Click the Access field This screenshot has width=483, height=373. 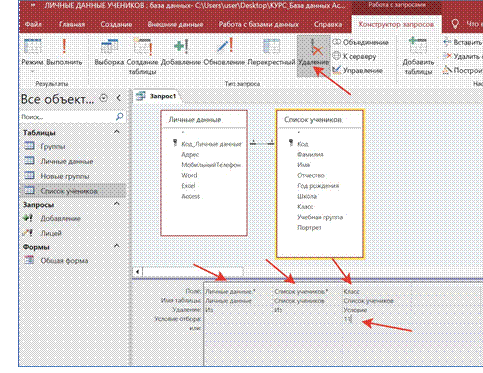(x=190, y=196)
